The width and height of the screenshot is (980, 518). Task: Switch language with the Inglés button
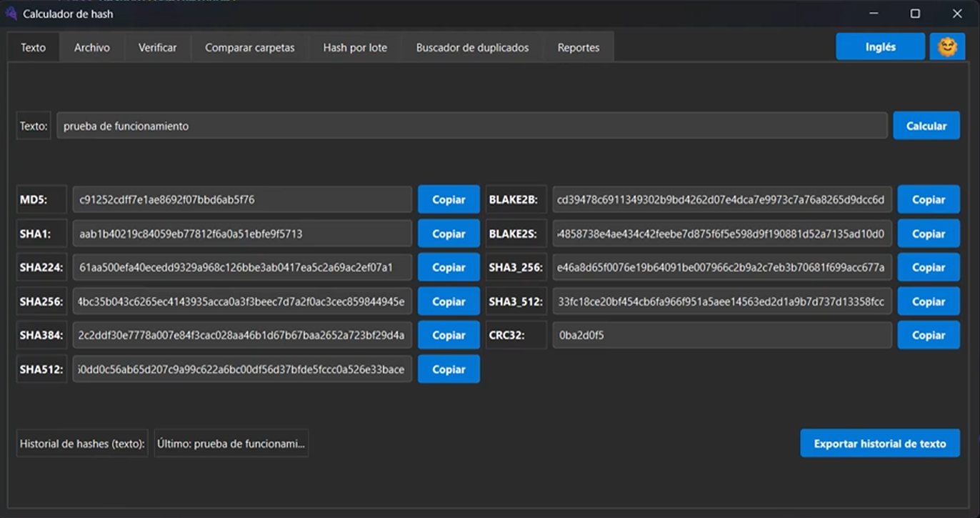tap(880, 47)
